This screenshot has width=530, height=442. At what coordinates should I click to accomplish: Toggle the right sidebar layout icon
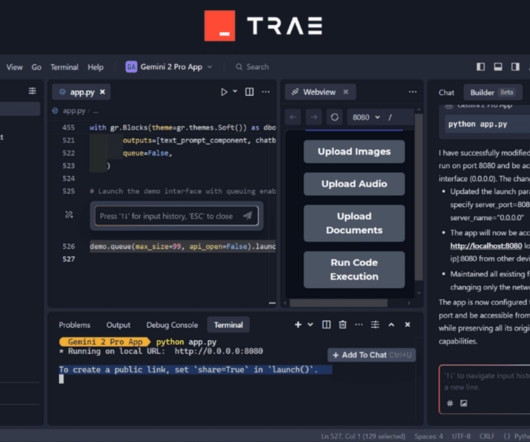(515, 67)
